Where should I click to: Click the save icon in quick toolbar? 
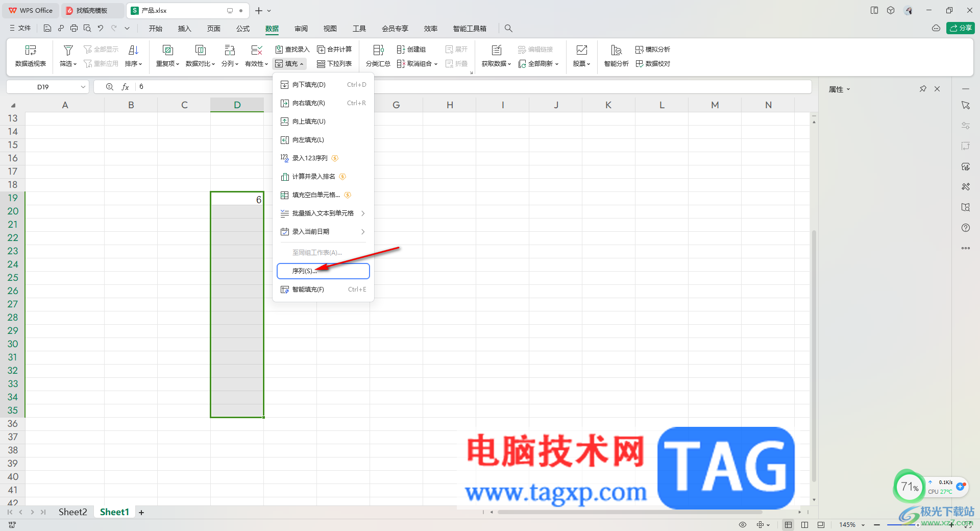coord(47,29)
